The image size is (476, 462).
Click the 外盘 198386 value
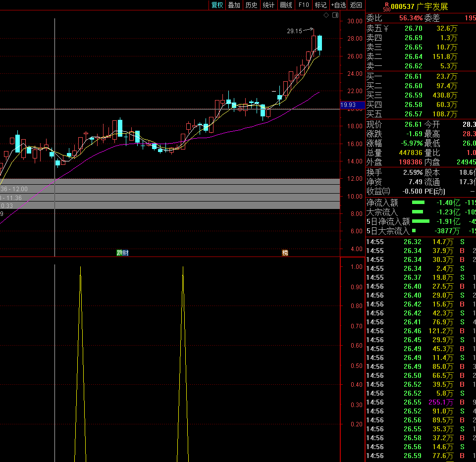pos(411,162)
